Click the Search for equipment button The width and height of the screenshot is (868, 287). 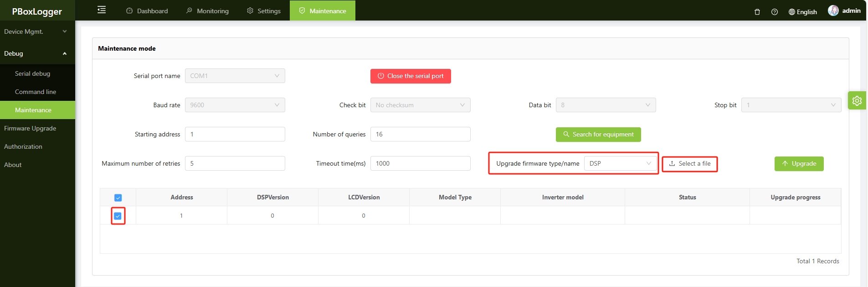point(598,135)
